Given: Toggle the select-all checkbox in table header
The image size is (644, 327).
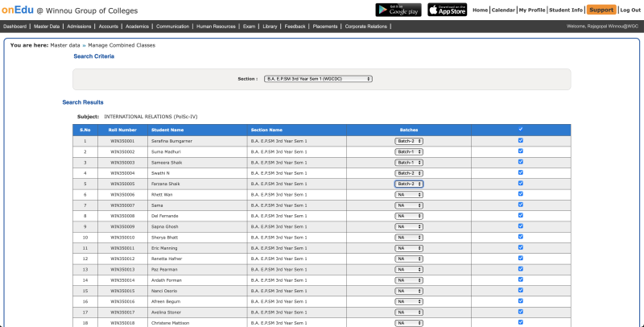Looking at the screenshot, I should click(521, 129).
